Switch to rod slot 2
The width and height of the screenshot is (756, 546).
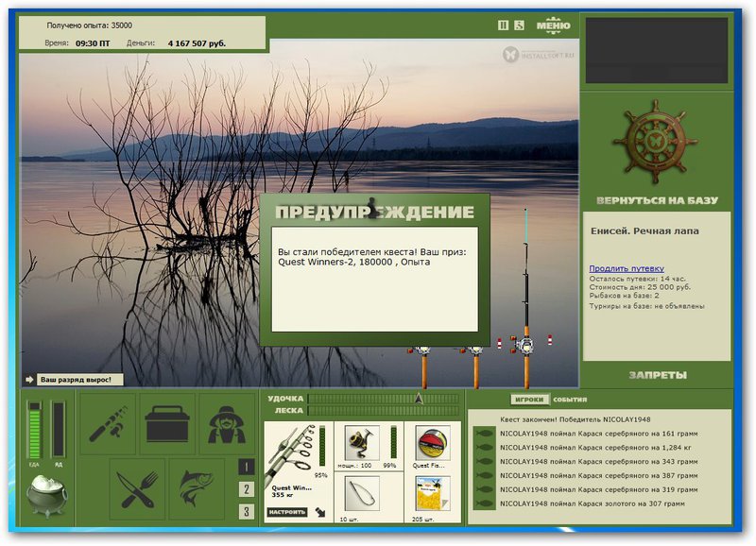(247, 489)
